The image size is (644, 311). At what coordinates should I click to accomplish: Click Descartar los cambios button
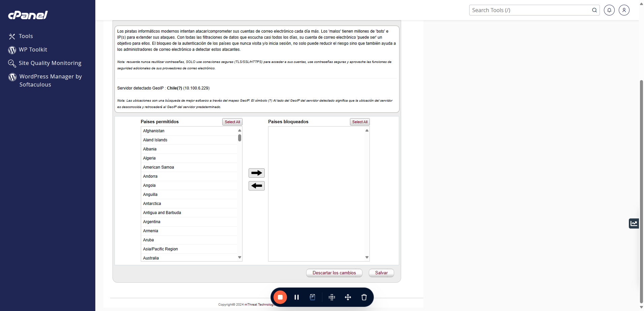(x=334, y=273)
